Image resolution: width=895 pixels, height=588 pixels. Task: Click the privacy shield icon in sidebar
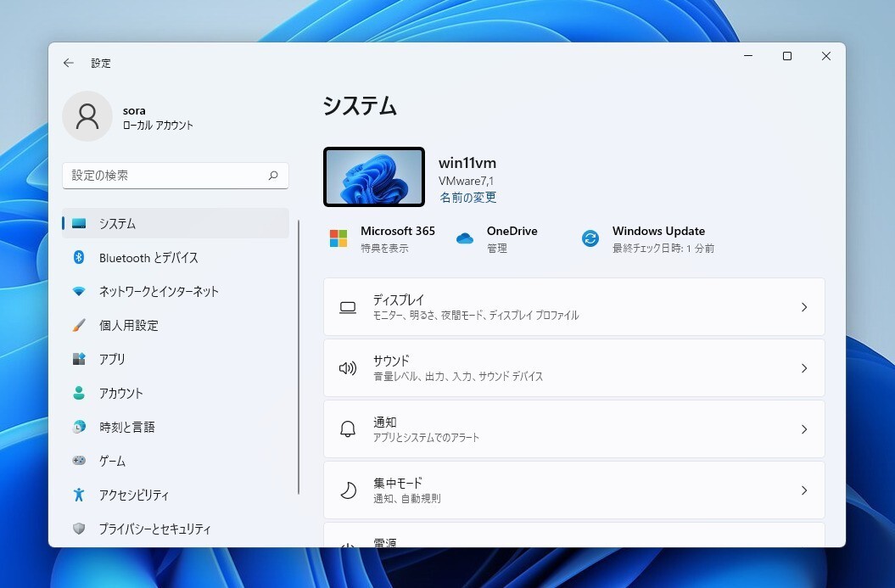pyautogui.click(x=79, y=529)
